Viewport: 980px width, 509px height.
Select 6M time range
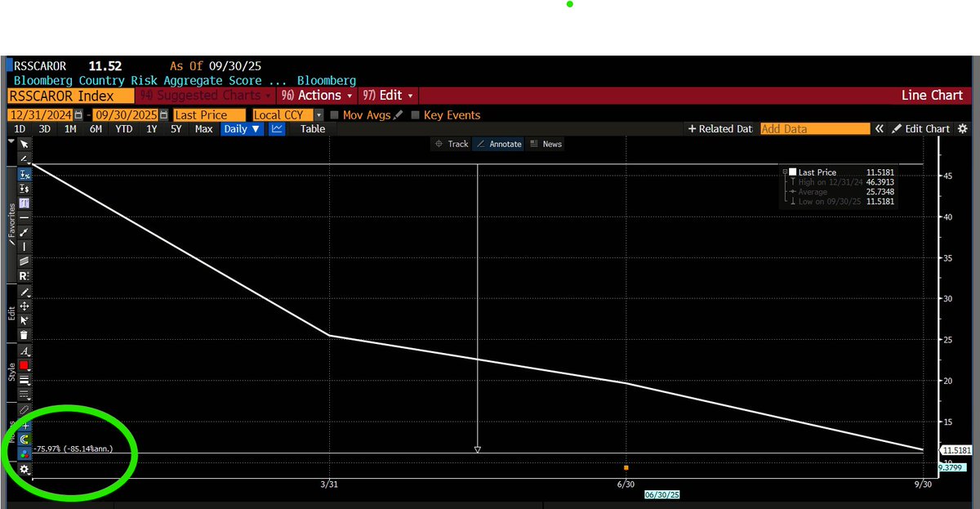coord(96,129)
